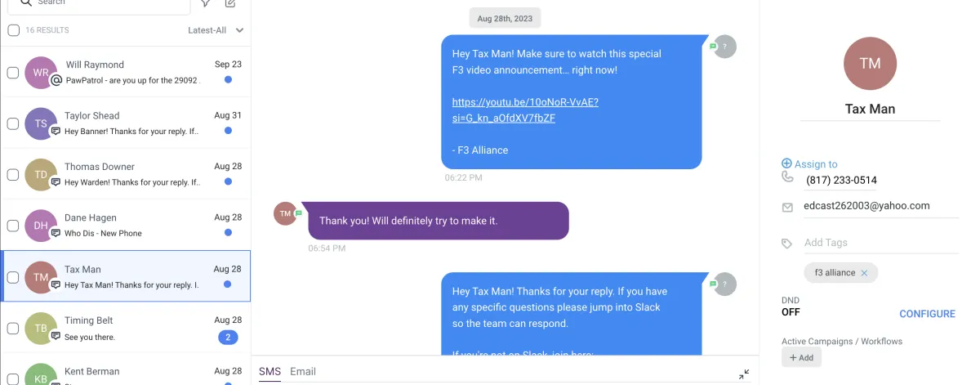Collapse the message composer with arrows icon
The image size is (980, 385).
[744, 374]
